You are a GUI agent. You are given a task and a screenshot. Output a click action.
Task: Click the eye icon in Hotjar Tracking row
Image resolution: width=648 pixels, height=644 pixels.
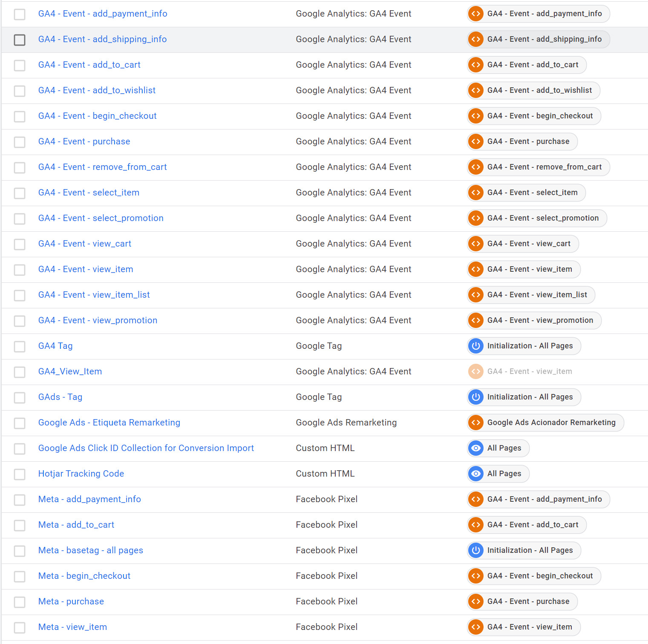point(476,474)
